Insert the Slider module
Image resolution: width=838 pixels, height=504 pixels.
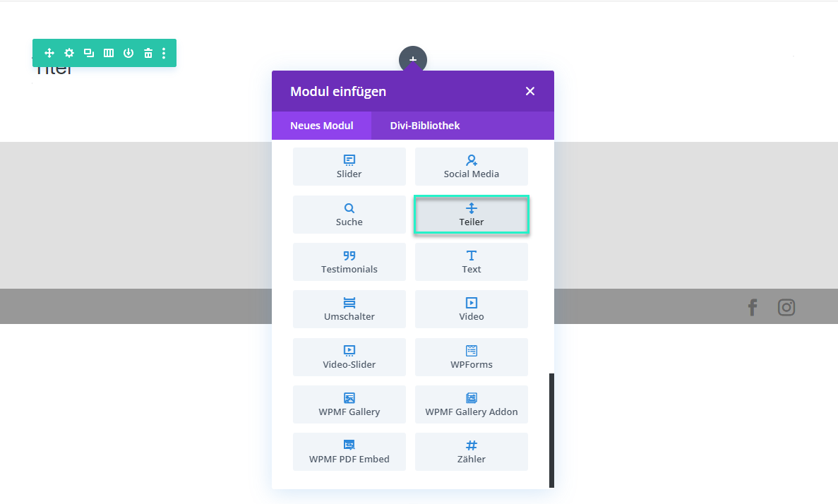coord(349,167)
